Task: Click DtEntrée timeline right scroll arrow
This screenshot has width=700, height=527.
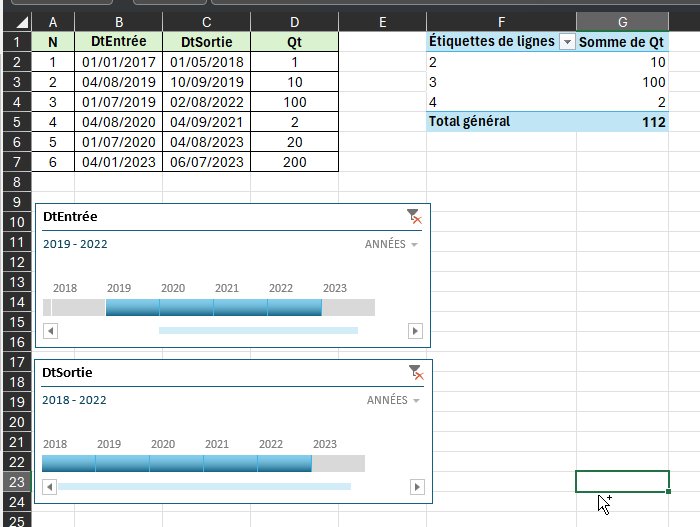Action: tap(415, 331)
